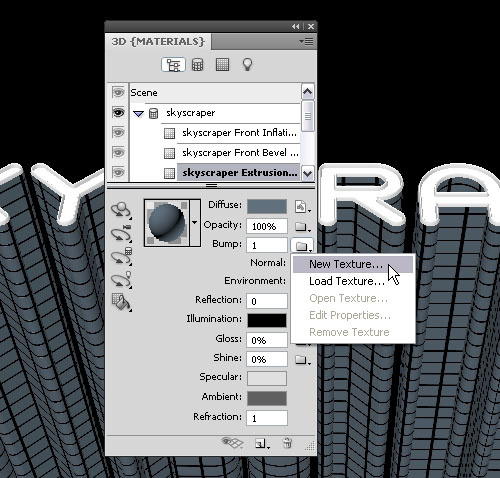Select the 3D material paint bucket tool

coord(121,302)
